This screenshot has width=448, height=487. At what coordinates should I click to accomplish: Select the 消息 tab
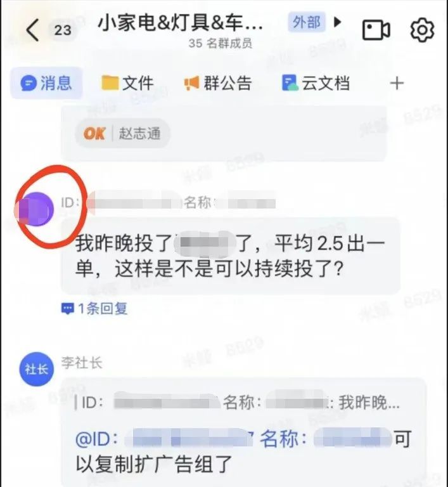coord(46,83)
